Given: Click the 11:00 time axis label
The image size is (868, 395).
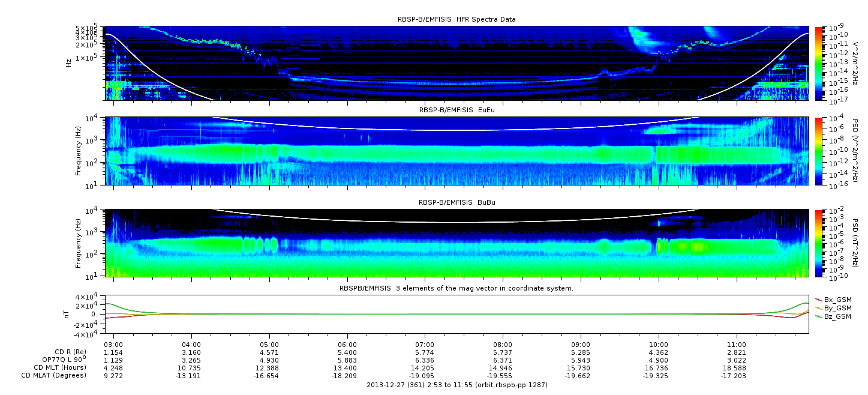Looking at the screenshot, I should click(736, 344).
